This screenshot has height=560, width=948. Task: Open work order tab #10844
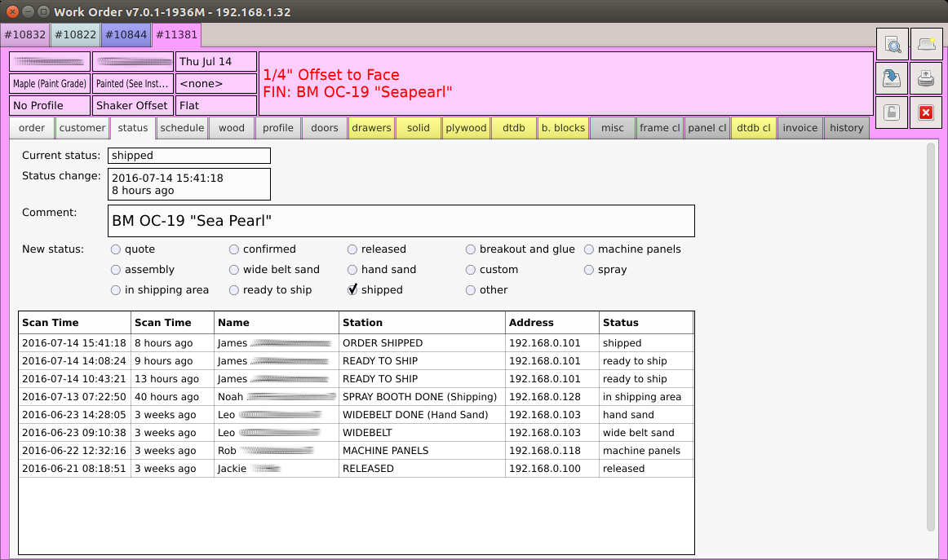coord(126,35)
